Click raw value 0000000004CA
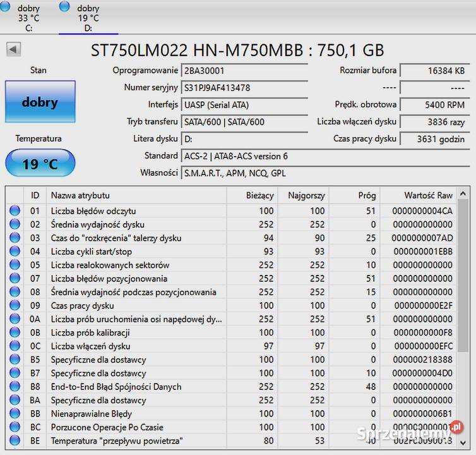The width and height of the screenshot is (476, 455). (x=422, y=210)
